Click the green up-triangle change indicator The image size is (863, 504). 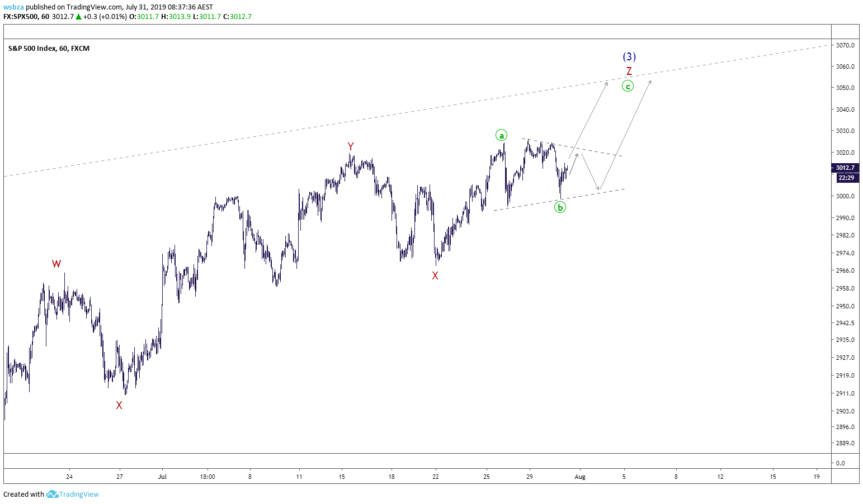pyautogui.click(x=79, y=17)
